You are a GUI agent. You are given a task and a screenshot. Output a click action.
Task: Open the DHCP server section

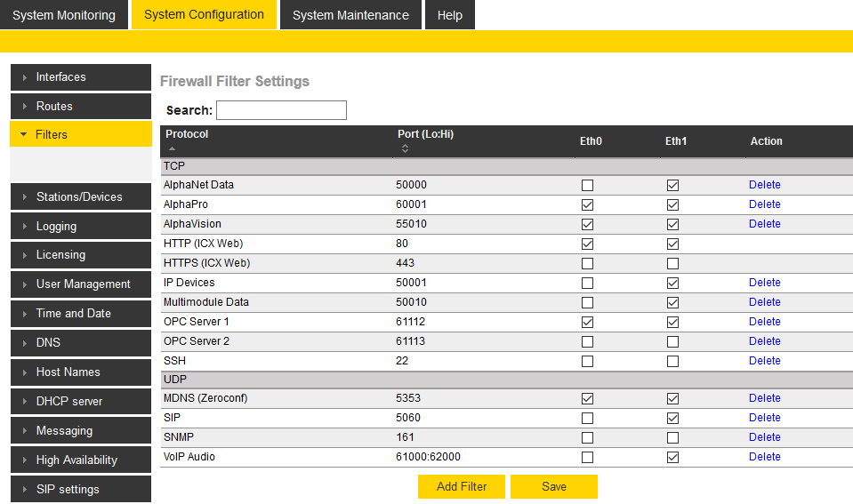pos(81,402)
